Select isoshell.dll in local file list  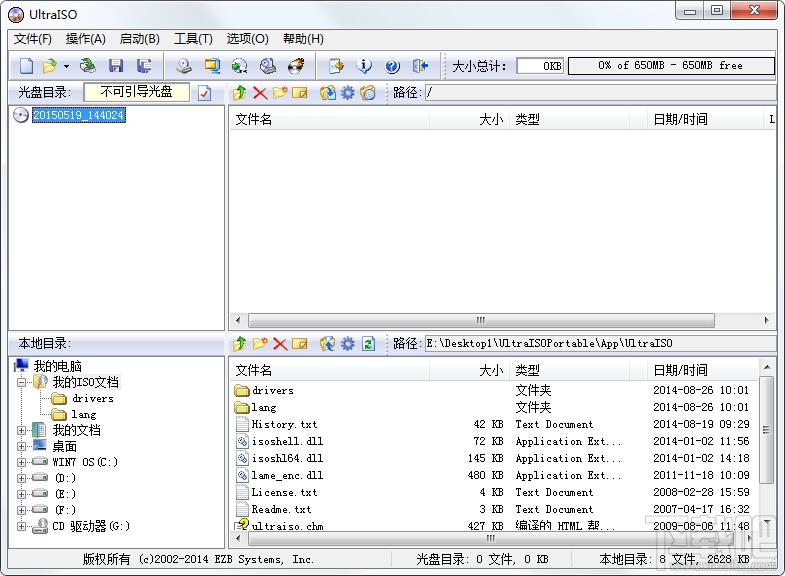[287, 441]
